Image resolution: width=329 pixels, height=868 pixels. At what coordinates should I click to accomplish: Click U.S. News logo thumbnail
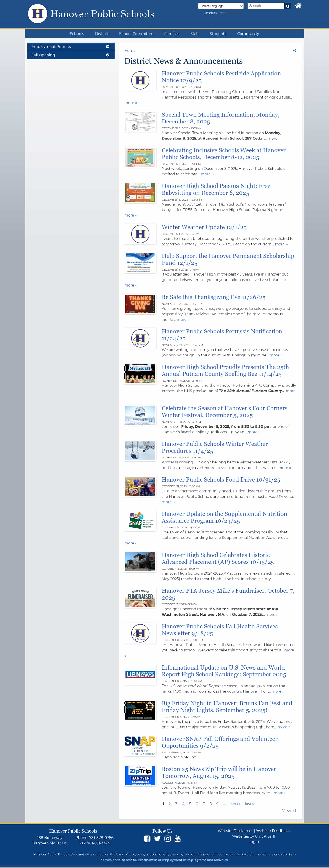click(x=140, y=675)
